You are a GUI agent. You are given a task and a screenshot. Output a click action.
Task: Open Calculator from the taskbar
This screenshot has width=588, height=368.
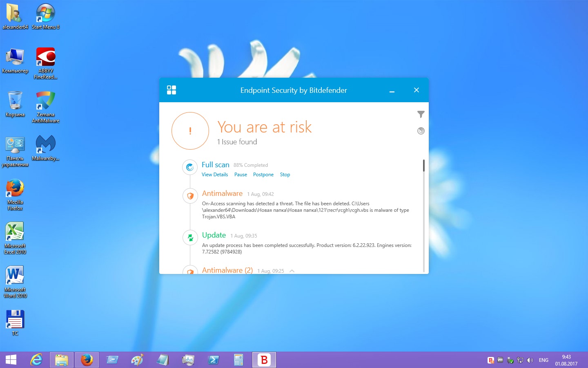click(x=239, y=360)
